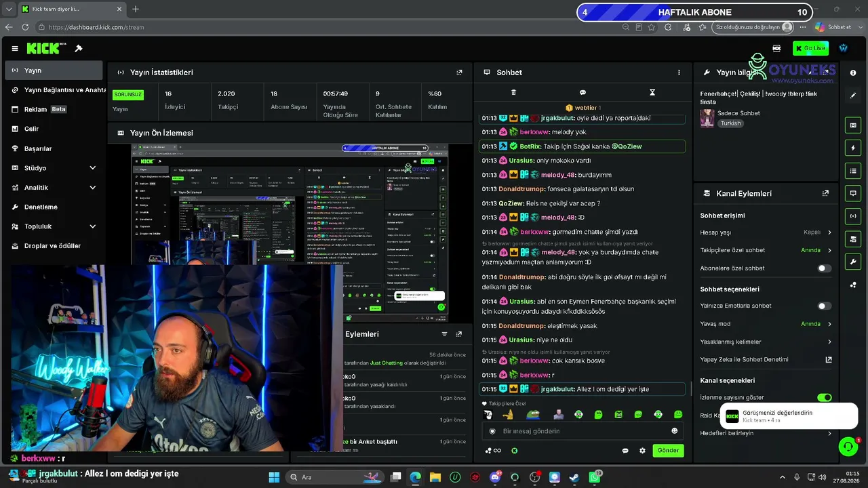The width and height of the screenshot is (868, 488).
Task: Open Yayın Bağlantısı ve Anahtarı page
Action: pos(55,90)
